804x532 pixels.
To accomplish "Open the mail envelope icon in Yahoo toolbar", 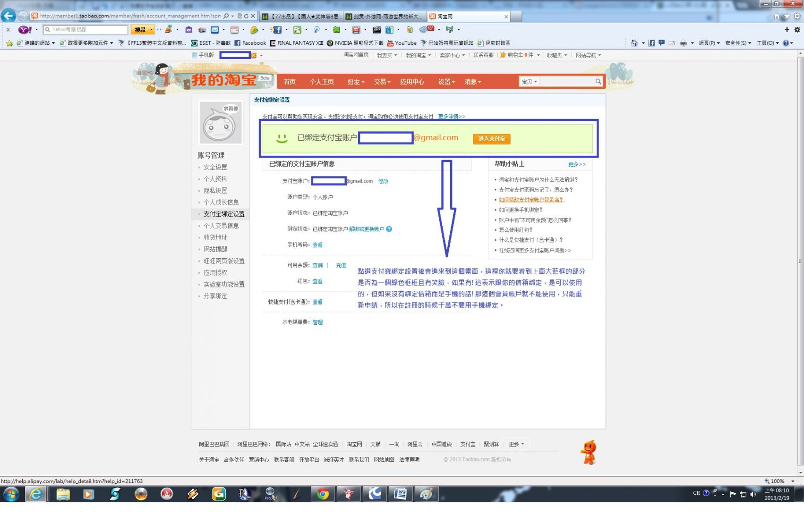I will tap(215, 30).
